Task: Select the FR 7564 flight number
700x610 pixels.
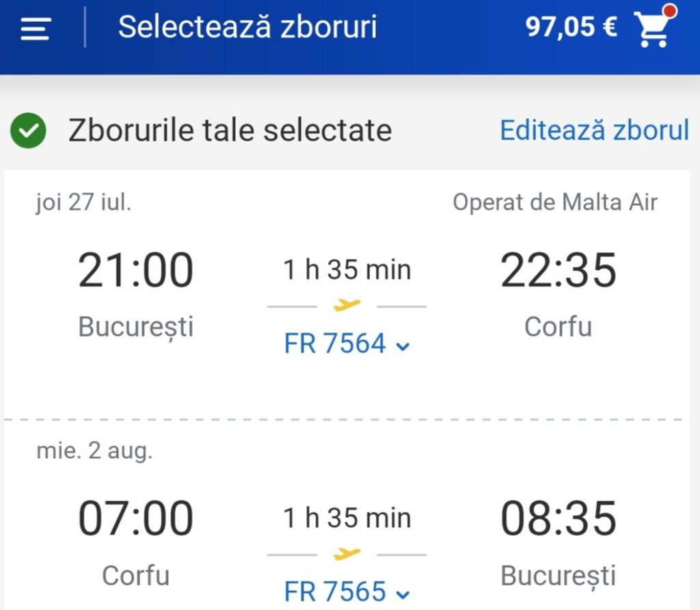Action: point(335,344)
